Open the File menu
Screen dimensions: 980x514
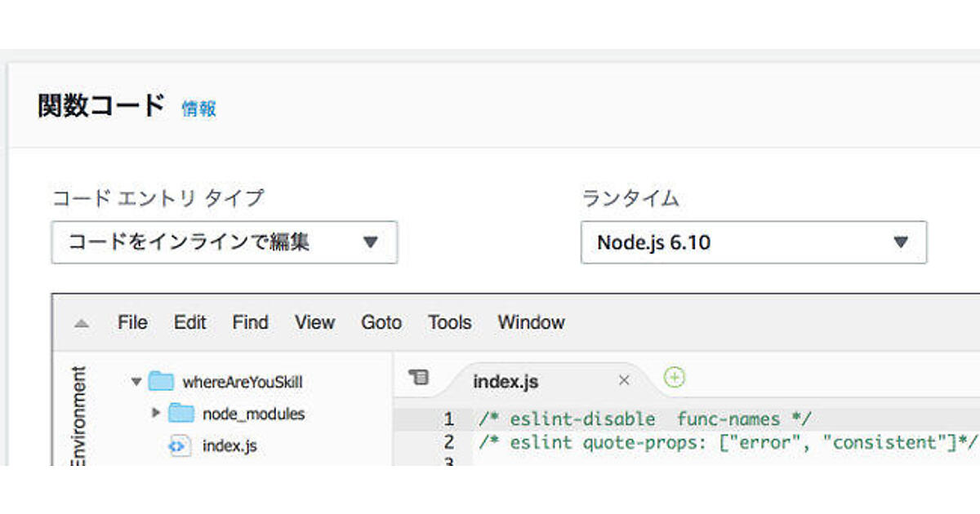(x=132, y=322)
